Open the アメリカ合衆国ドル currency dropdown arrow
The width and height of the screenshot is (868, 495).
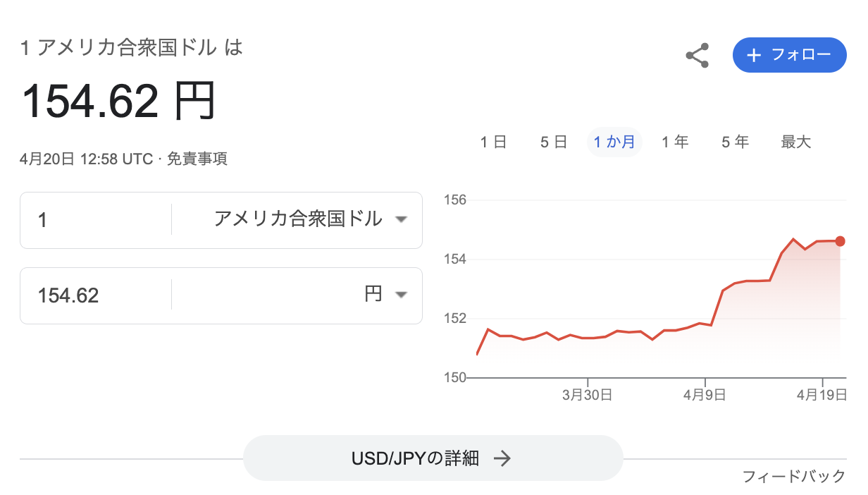401,220
